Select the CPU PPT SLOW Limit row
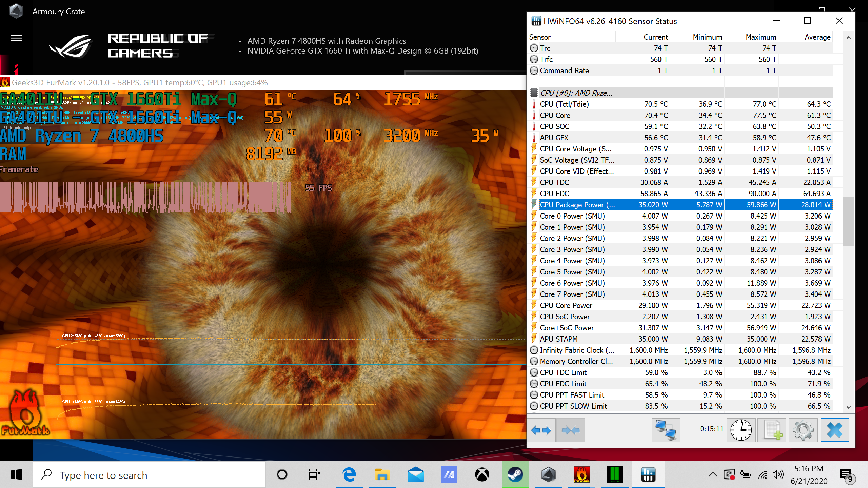This screenshot has width=868, height=488. tap(680, 406)
